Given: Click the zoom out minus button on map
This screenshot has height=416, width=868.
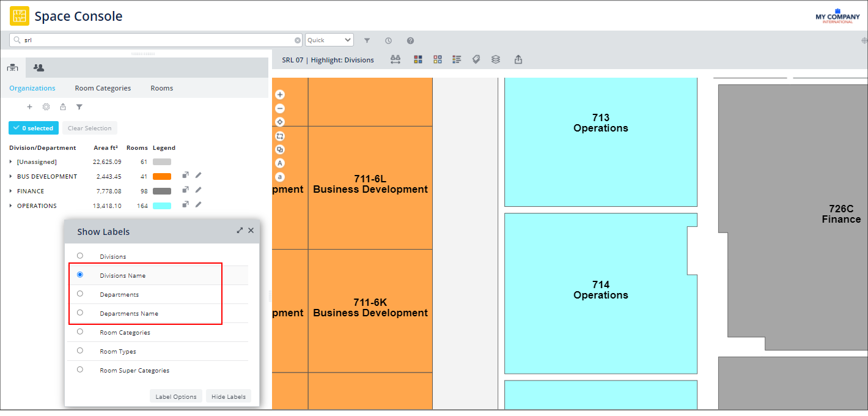Looking at the screenshot, I should point(280,108).
